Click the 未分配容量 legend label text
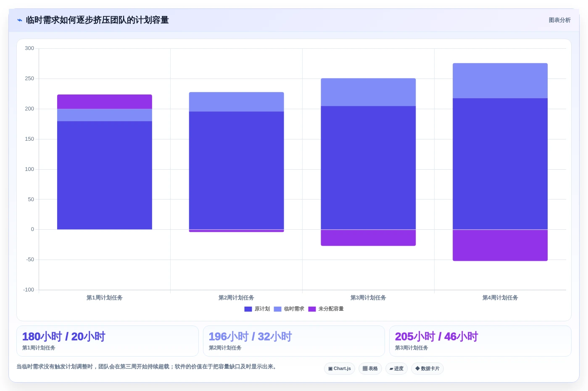Screen dimensions: 588x391 [331, 309]
